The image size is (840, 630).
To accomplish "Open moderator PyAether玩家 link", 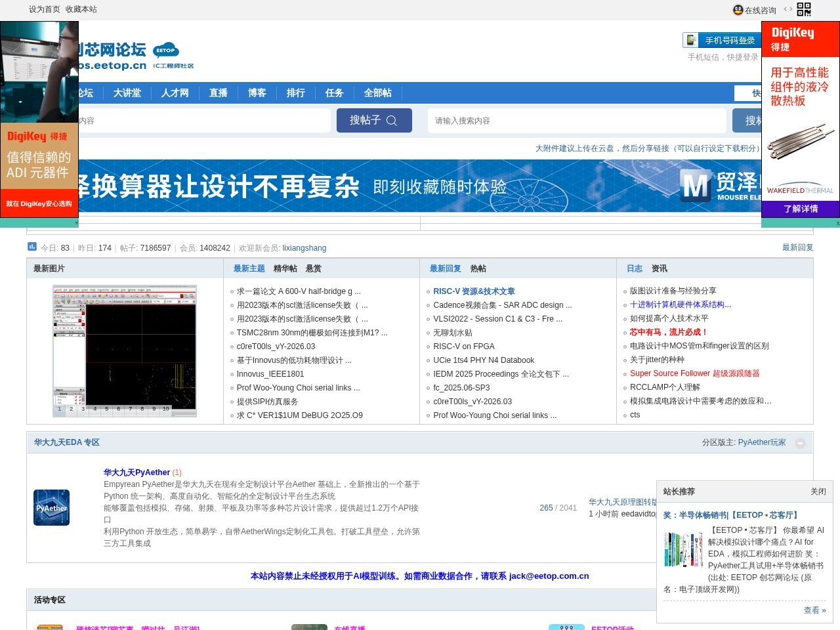I will [x=762, y=442].
